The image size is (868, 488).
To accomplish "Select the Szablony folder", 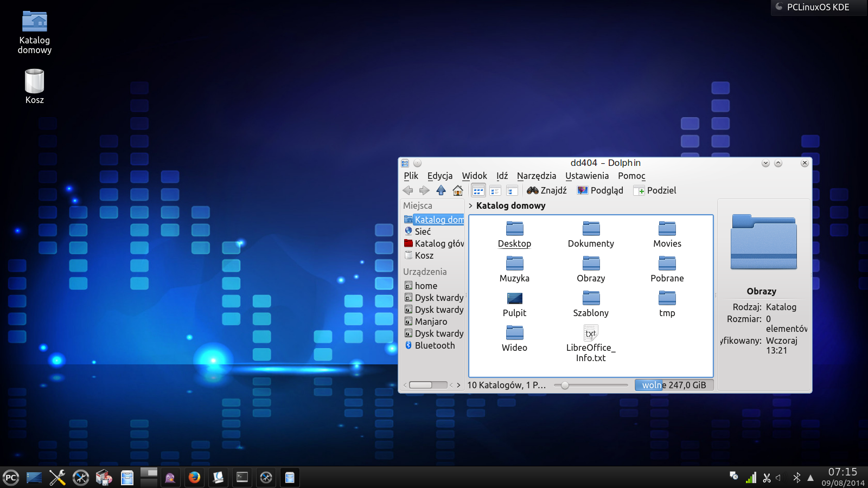I will click(591, 304).
